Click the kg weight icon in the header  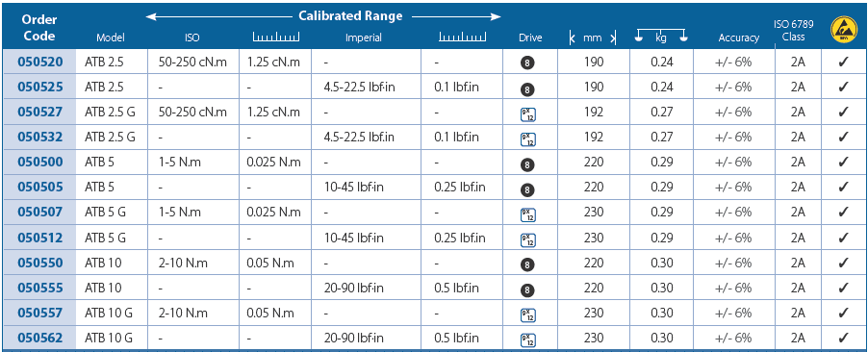tap(661, 36)
